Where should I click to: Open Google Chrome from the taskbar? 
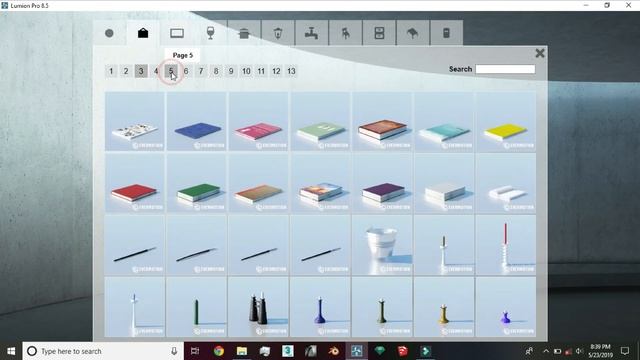point(219,351)
